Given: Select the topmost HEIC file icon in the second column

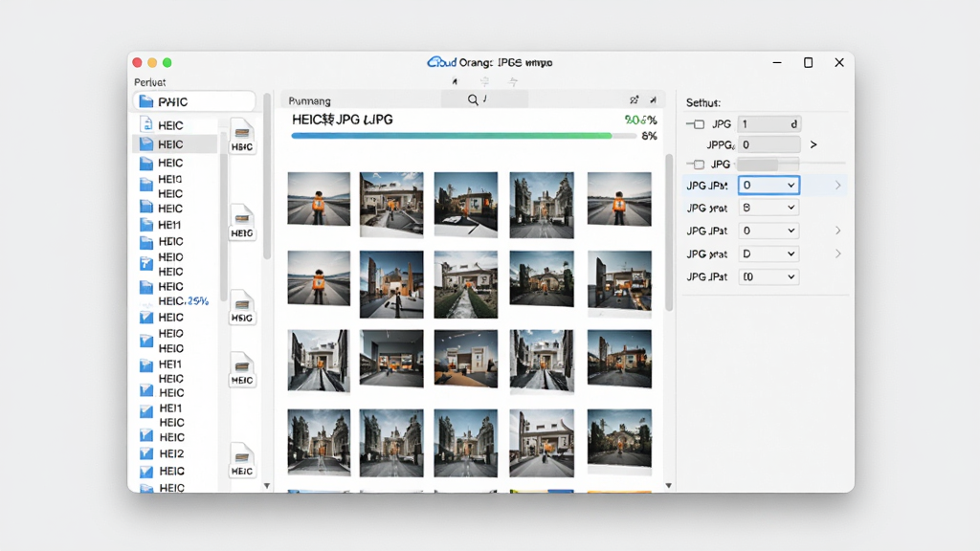Looking at the screenshot, I should (x=242, y=136).
